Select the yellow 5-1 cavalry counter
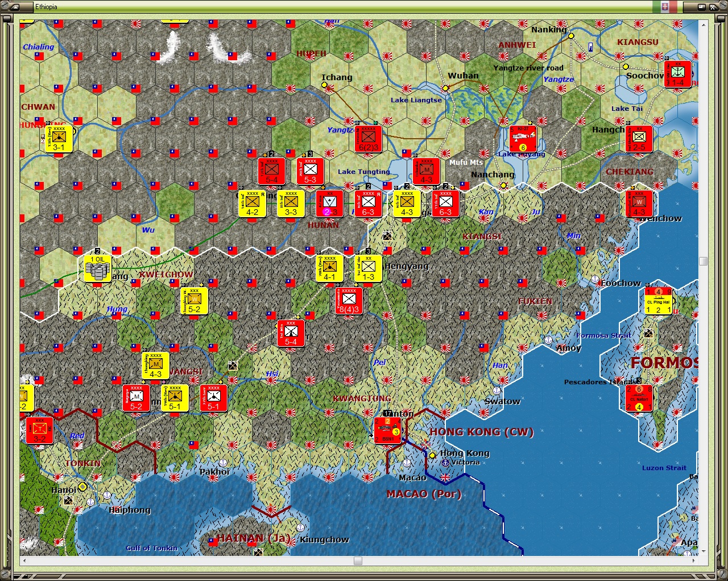The height and width of the screenshot is (581, 728). (x=175, y=398)
